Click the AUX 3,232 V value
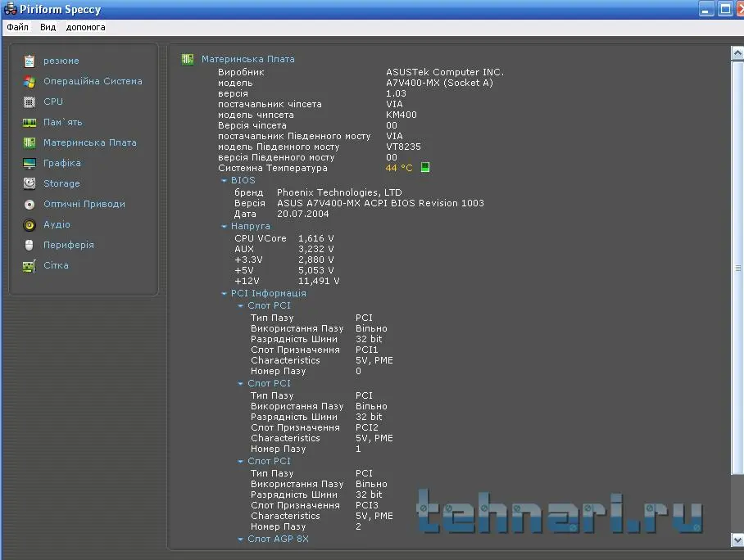 [316, 249]
